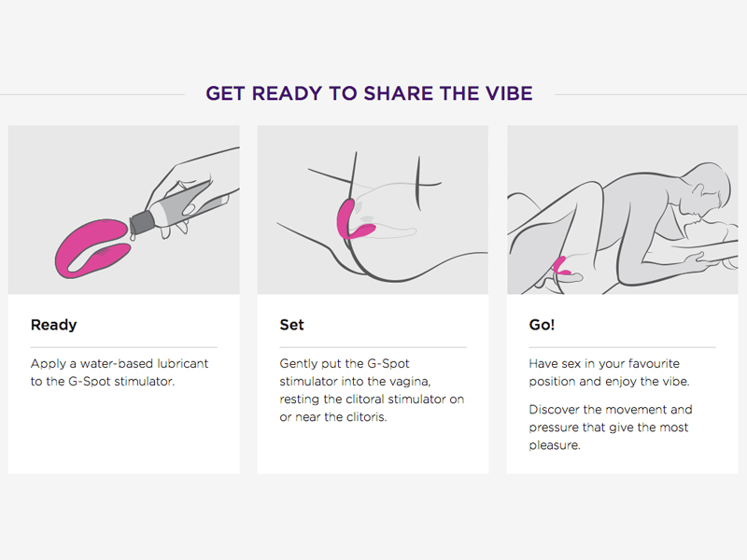The width and height of the screenshot is (747, 560).
Task: Click the divider line under Ready title
Action: click(x=124, y=347)
